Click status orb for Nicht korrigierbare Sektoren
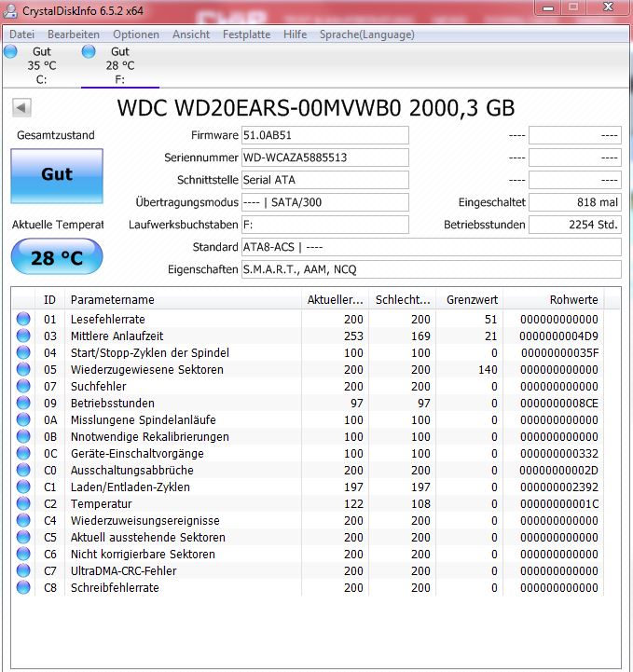 pyautogui.click(x=23, y=554)
